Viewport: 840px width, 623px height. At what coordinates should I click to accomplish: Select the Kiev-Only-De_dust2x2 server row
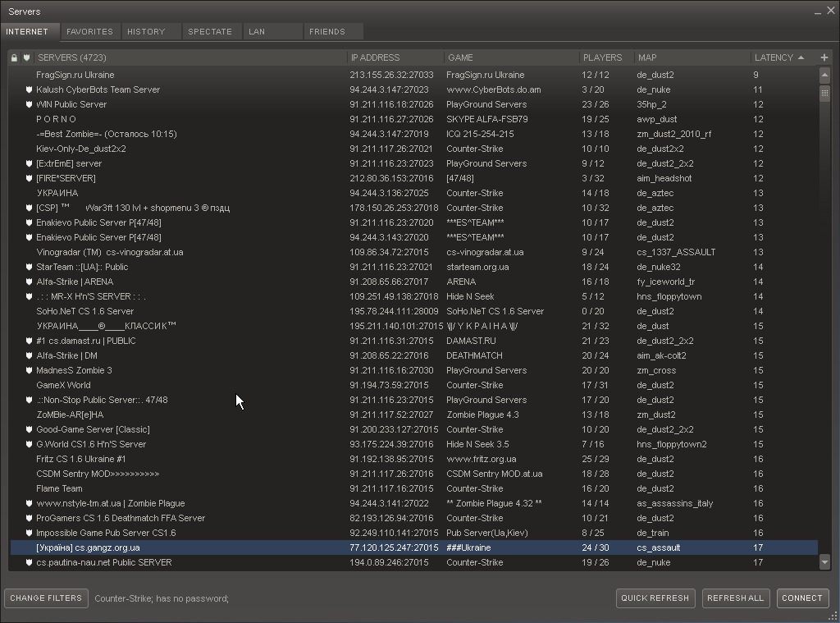[x=413, y=149]
